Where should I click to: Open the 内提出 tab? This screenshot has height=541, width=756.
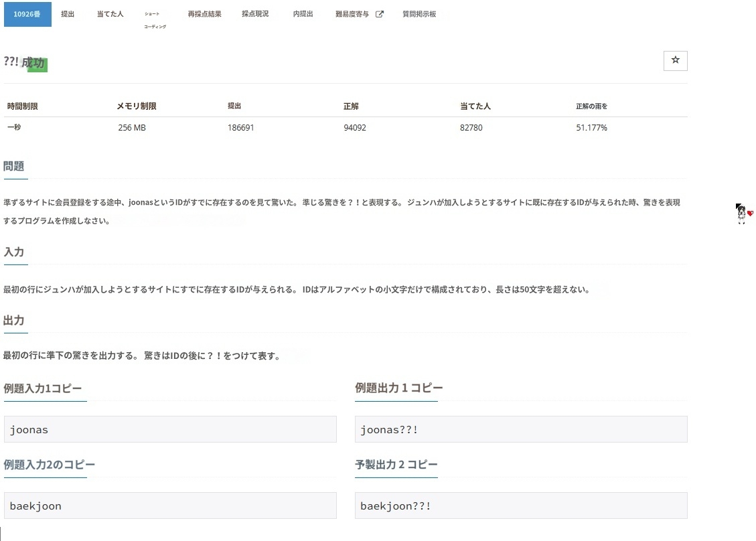pyautogui.click(x=303, y=14)
